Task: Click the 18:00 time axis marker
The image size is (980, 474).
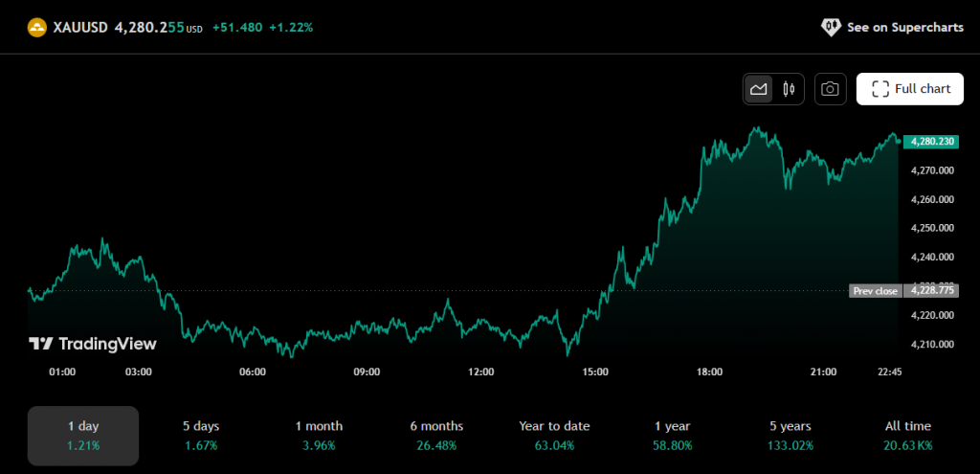Action: [x=709, y=372]
